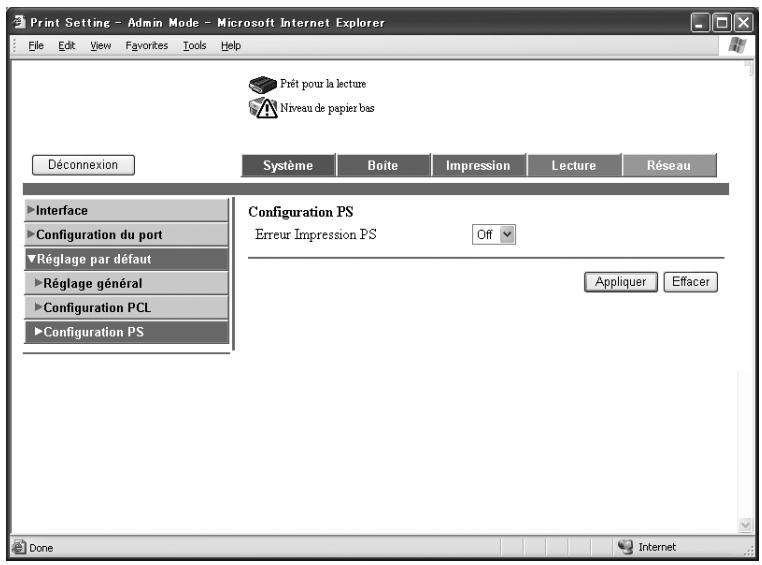Screen dimensions: 762x565
Task: Click the menu bar drag handle
Action: click(15, 46)
